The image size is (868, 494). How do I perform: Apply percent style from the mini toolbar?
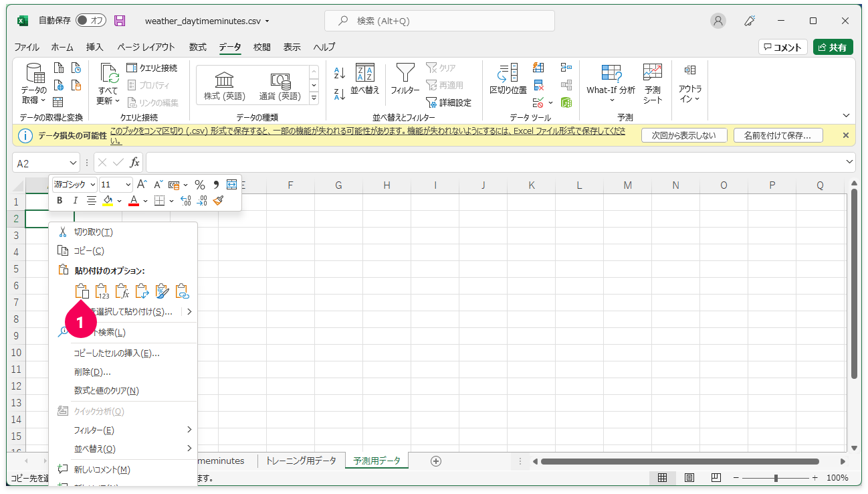pyautogui.click(x=199, y=184)
